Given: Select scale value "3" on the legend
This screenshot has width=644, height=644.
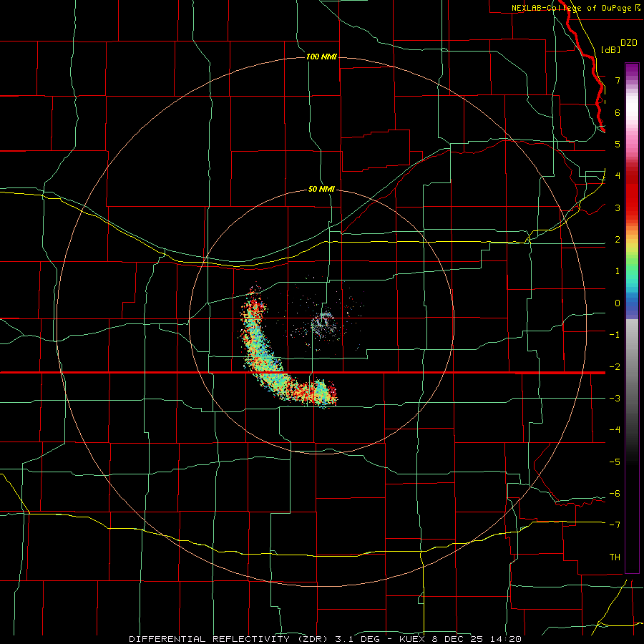Looking at the screenshot, I should [618, 208].
